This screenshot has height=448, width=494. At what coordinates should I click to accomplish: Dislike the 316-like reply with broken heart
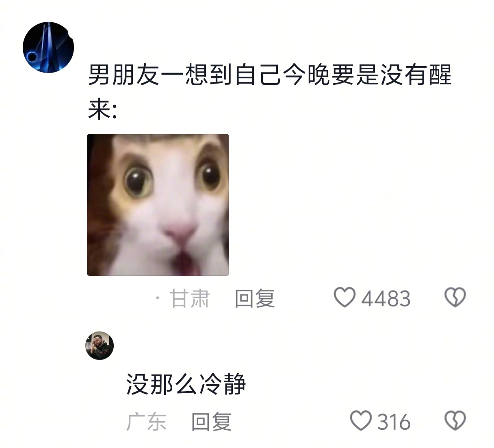click(455, 421)
